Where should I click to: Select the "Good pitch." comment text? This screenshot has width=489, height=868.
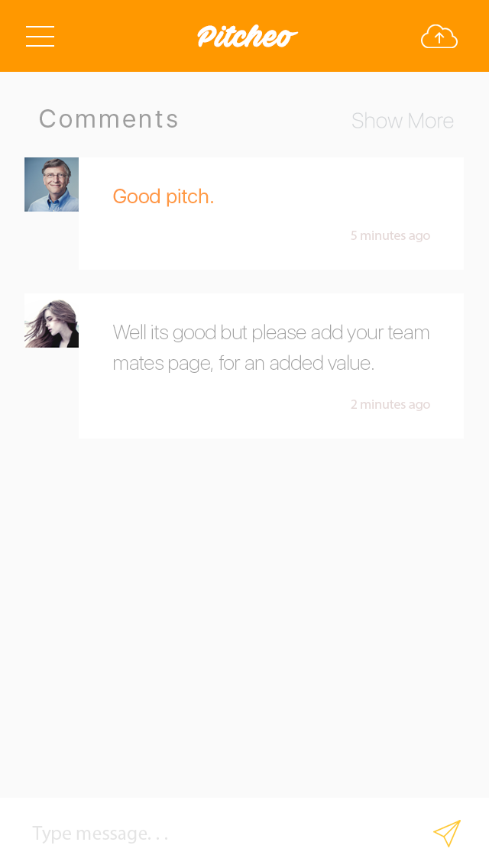tap(164, 196)
